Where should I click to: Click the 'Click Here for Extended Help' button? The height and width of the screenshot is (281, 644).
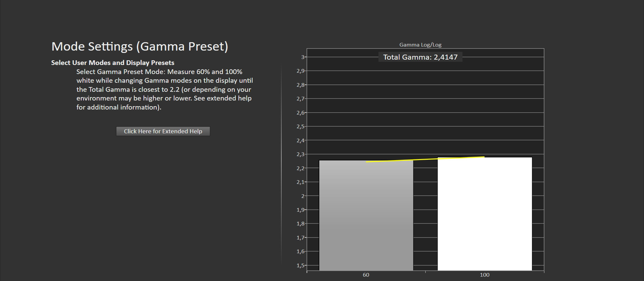point(163,131)
